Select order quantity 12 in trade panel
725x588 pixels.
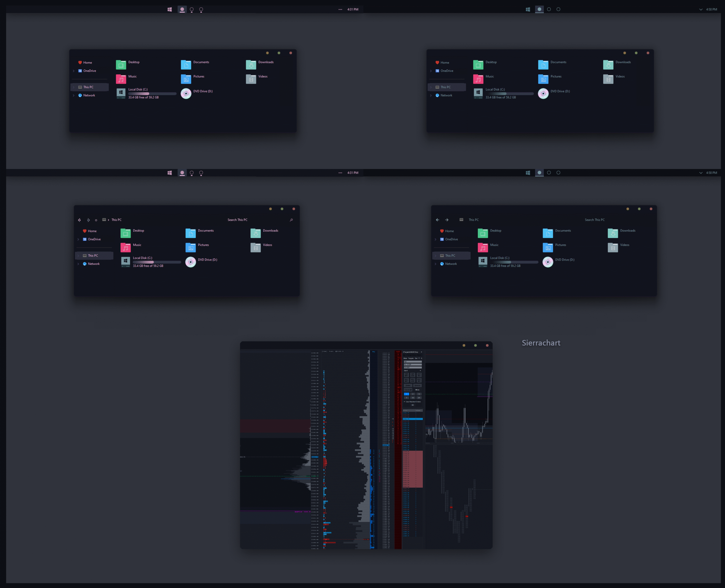click(413, 398)
